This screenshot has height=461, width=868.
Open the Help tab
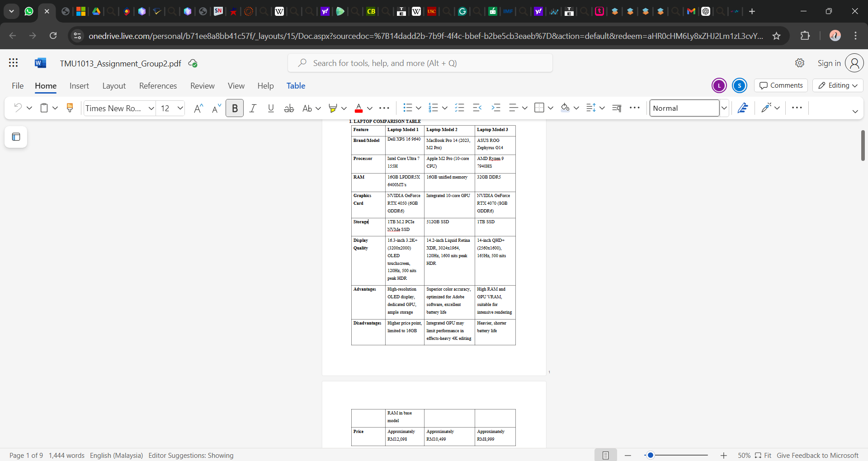[x=266, y=86]
